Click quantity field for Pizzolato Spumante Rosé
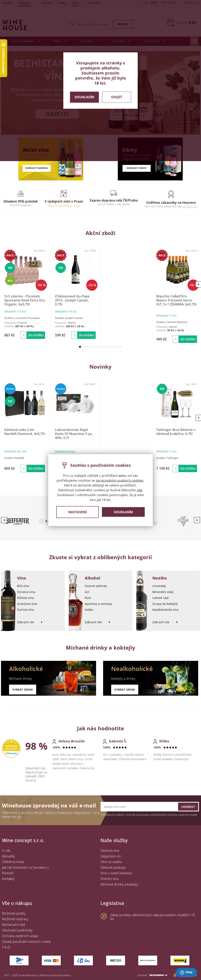This screenshot has height=980, width=201. 24,335
